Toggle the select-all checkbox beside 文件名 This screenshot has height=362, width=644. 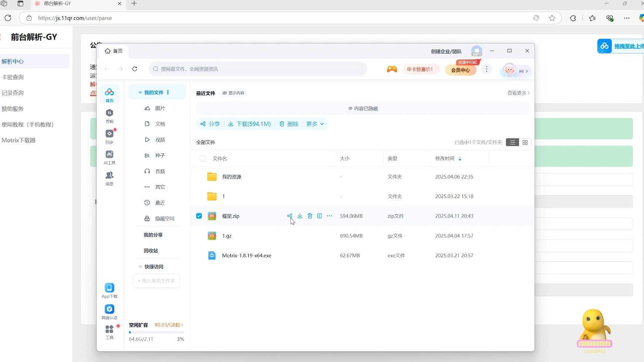[x=203, y=158]
